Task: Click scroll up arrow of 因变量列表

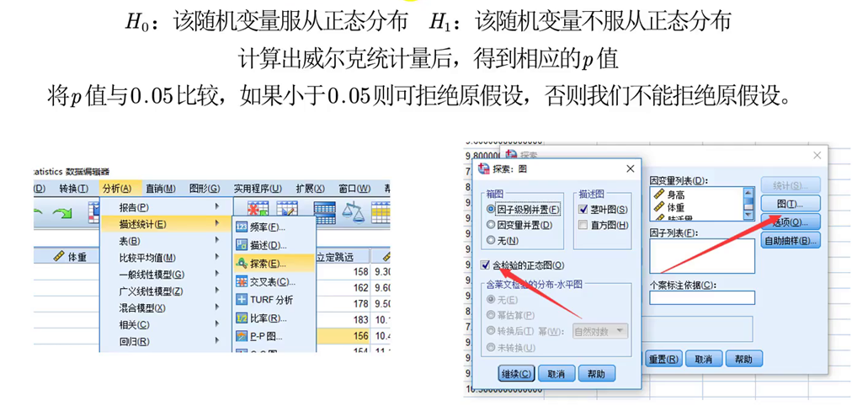Action: 749,191
